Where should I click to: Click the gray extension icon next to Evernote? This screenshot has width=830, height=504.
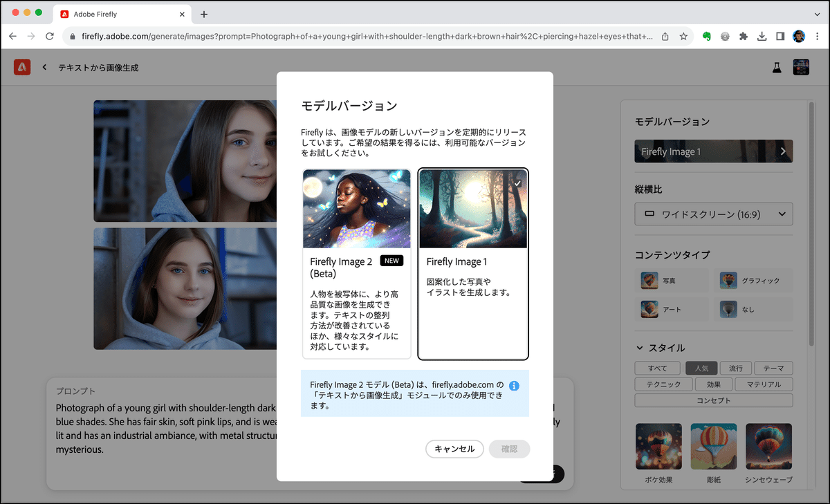[726, 36]
